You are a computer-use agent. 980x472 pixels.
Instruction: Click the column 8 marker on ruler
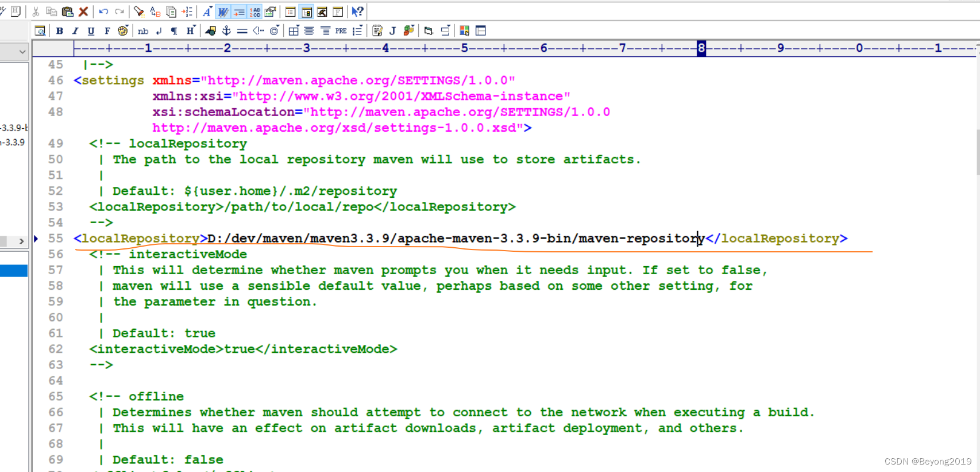coord(701,48)
